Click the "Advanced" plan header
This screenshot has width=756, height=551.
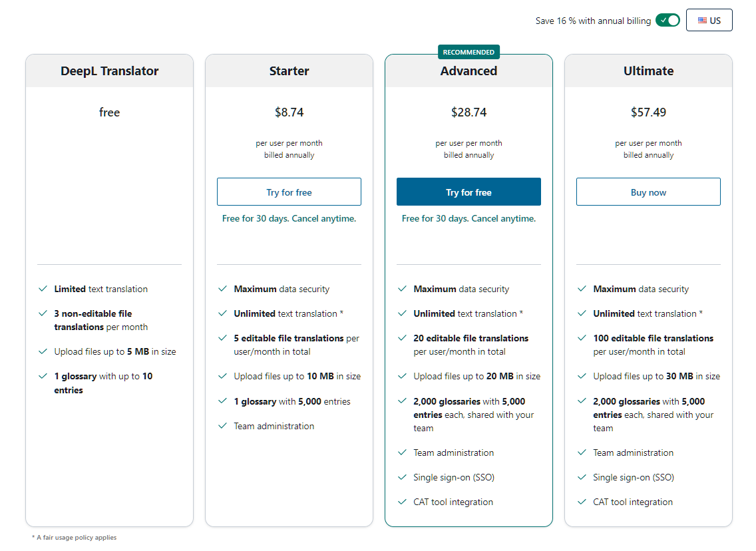(469, 71)
